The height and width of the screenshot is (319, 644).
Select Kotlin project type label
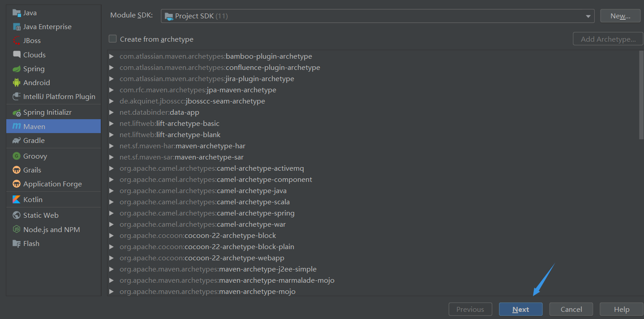tap(33, 200)
